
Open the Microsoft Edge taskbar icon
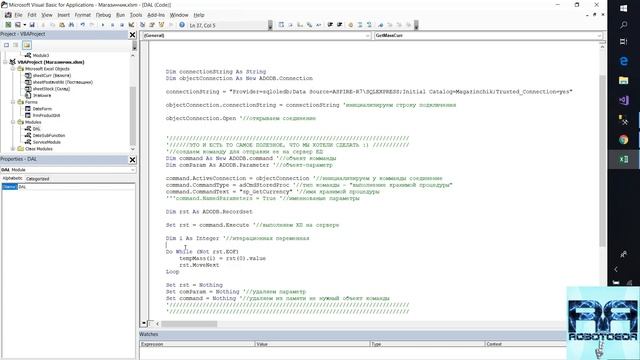pos(623,61)
